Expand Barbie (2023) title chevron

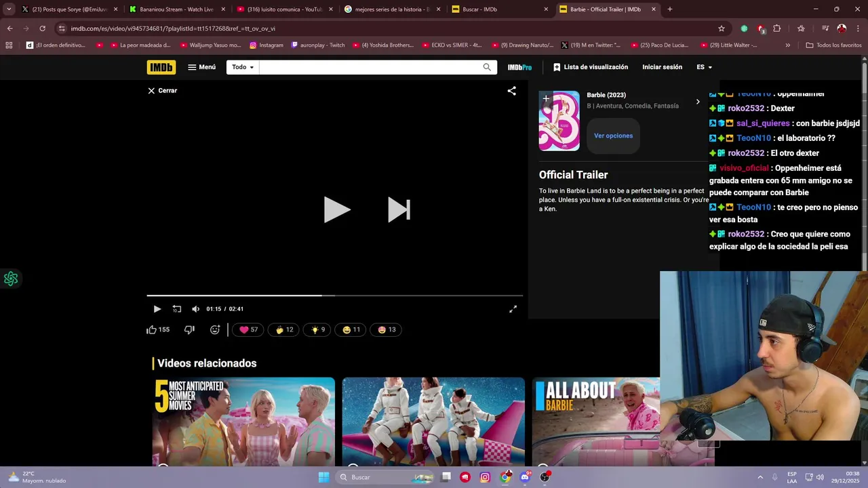698,102
